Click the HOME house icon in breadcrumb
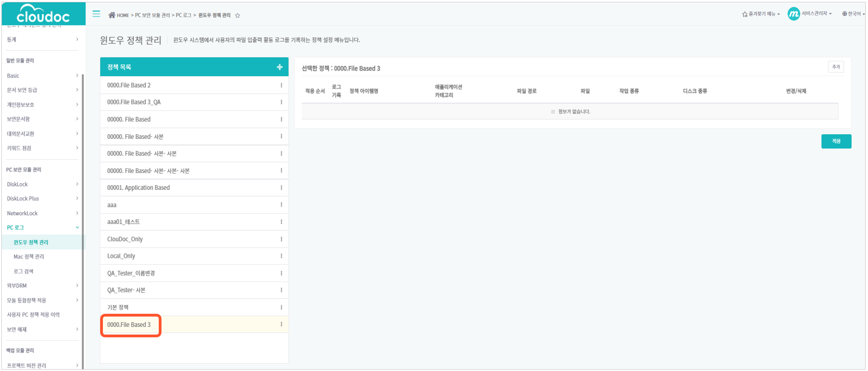868x371 pixels. tap(112, 15)
